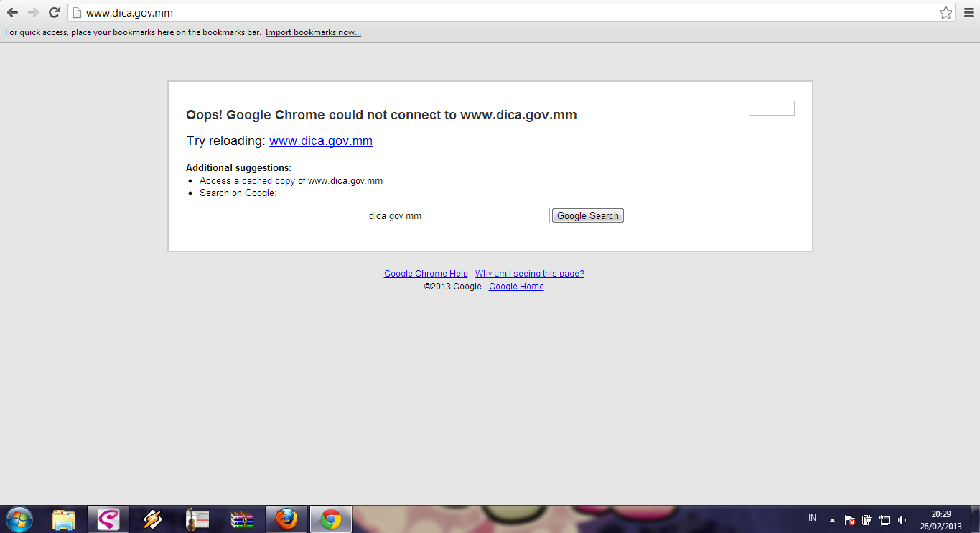Click the Additional suggestions: label
The image size is (980, 533).
[x=238, y=168]
